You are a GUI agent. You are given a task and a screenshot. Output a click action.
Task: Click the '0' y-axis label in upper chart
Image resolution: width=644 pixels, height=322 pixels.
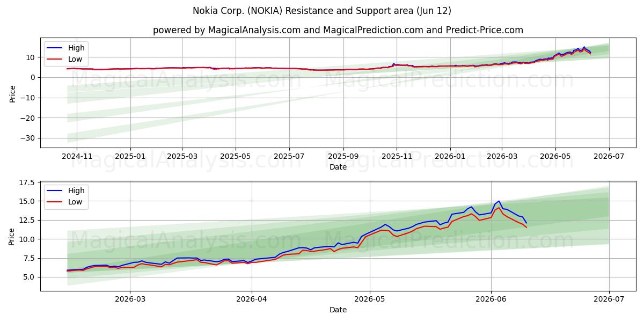34,77
